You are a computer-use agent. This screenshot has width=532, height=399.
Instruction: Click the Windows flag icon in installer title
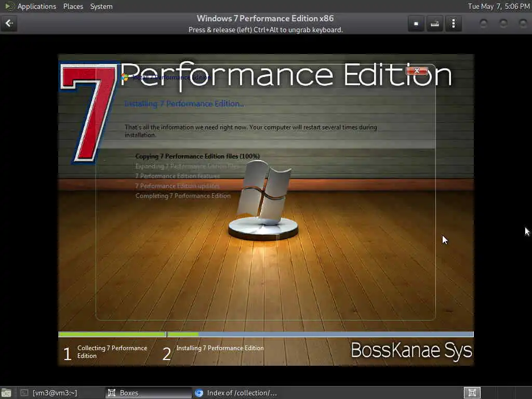(125, 78)
